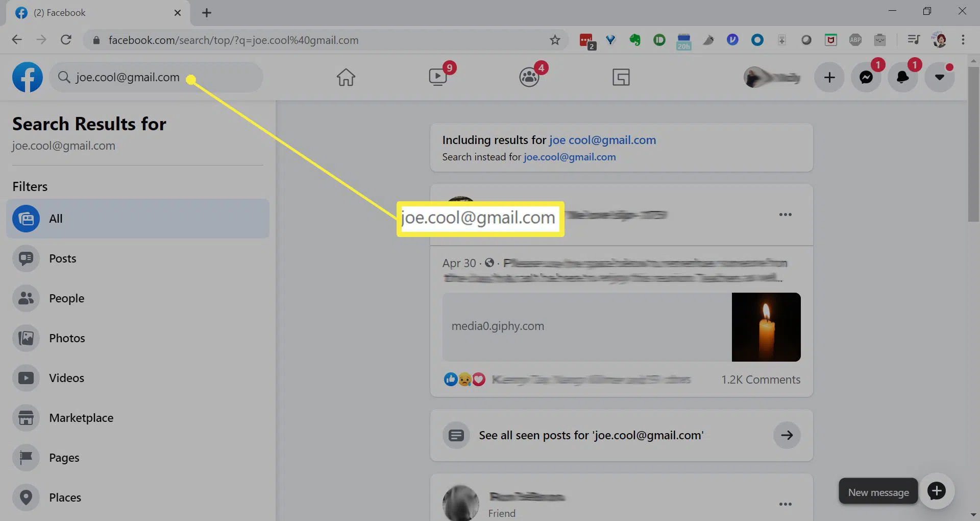Filter results by Photos

point(67,338)
